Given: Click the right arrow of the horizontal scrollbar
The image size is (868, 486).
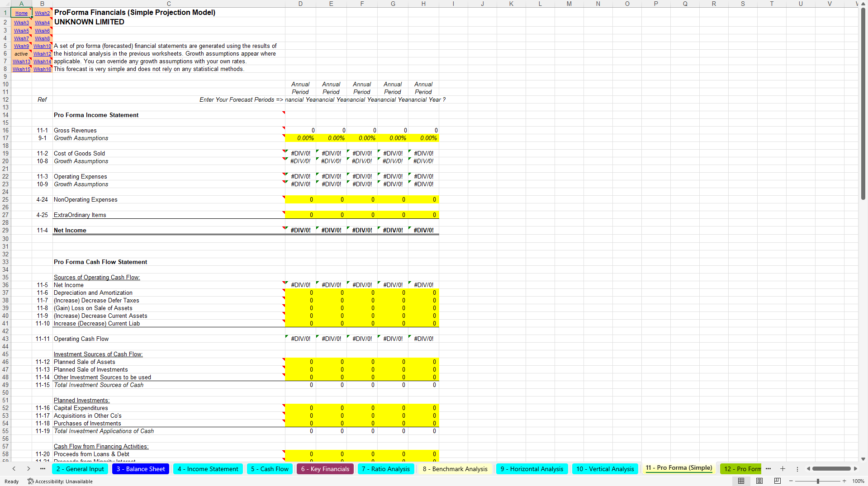Looking at the screenshot, I should point(855,469).
